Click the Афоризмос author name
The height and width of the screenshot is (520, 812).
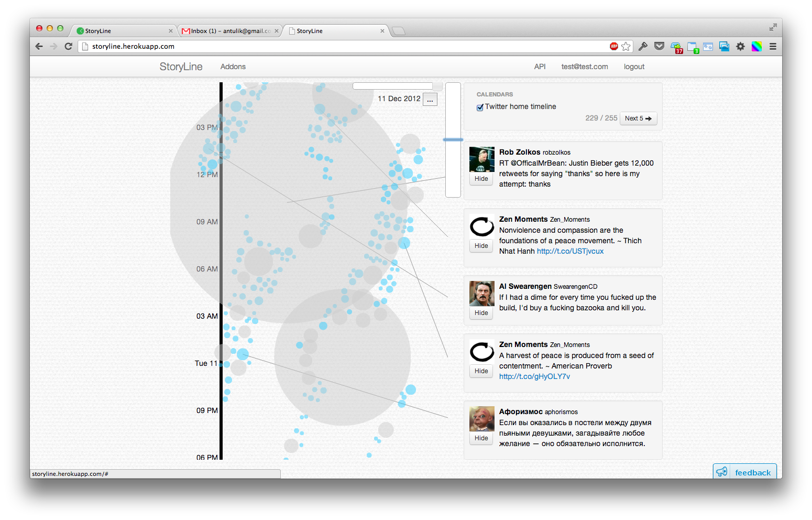pyautogui.click(x=521, y=411)
